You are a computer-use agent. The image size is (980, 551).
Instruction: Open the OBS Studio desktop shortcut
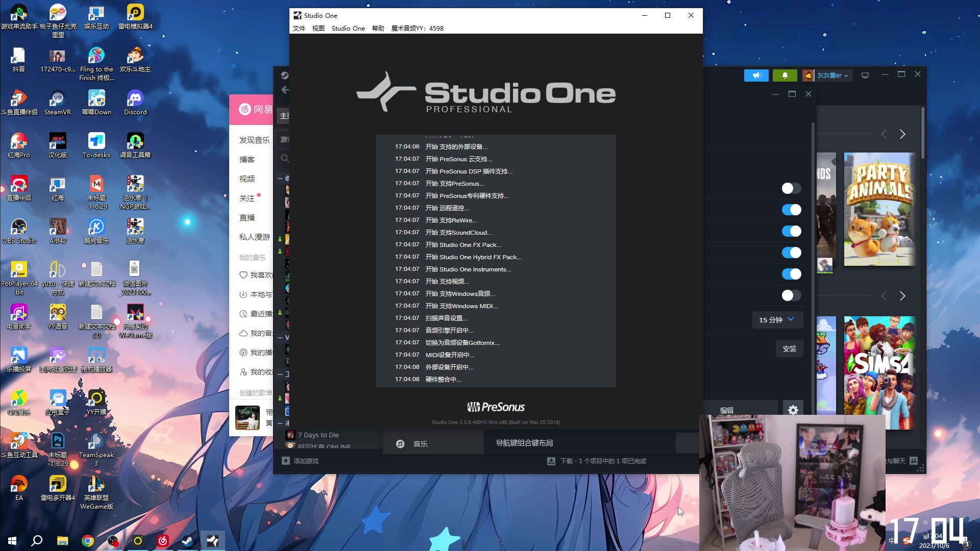19,231
